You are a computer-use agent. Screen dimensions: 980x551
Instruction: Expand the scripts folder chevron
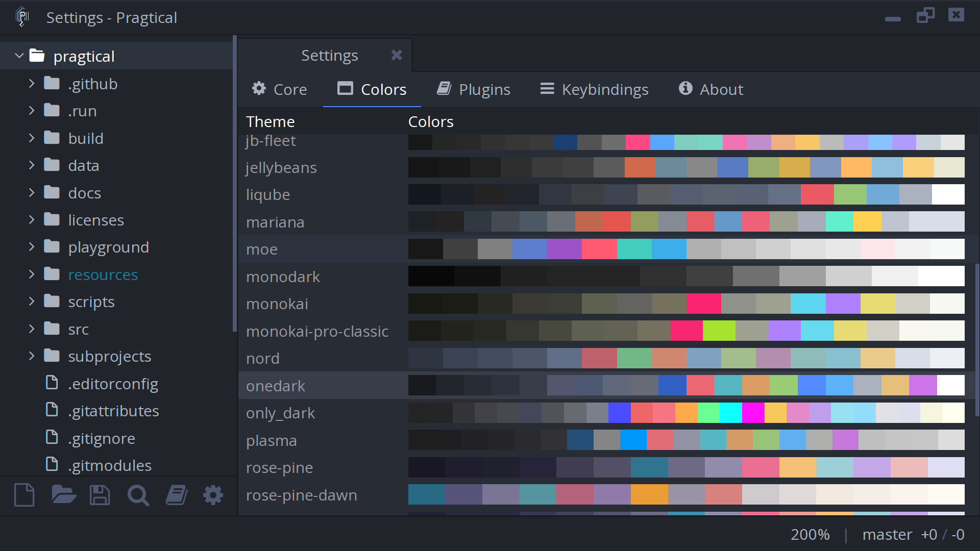pos(32,301)
